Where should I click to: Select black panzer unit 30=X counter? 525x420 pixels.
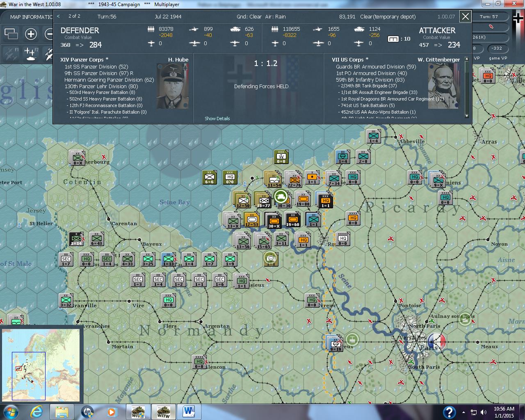273,220
